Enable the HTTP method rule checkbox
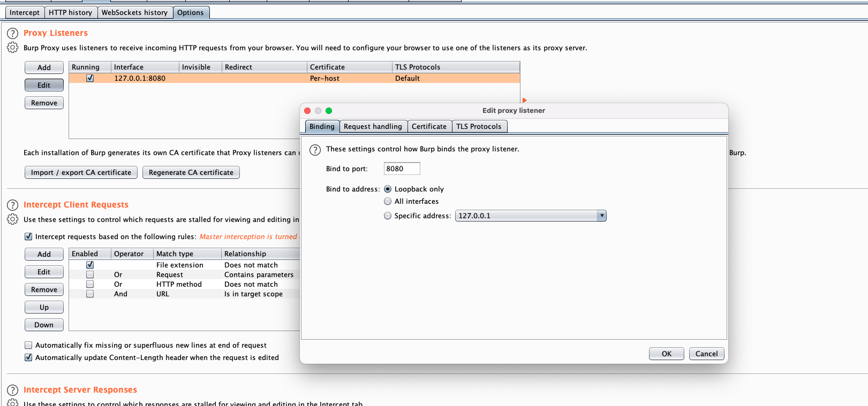The height and width of the screenshot is (406, 868). click(90, 284)
